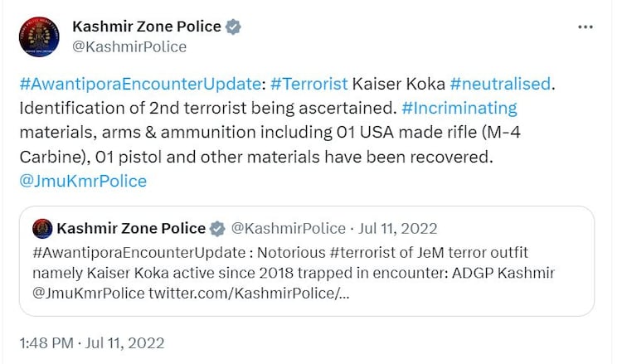This screenshot has width=622, height=364.
Task: Click the #Terrorist hashtag
Action: coord(301,84)
